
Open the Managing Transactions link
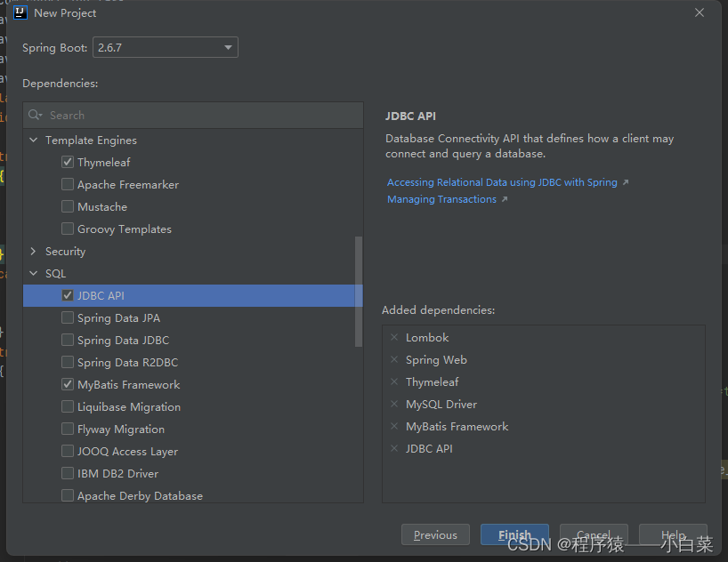click(x=441, y=199)
